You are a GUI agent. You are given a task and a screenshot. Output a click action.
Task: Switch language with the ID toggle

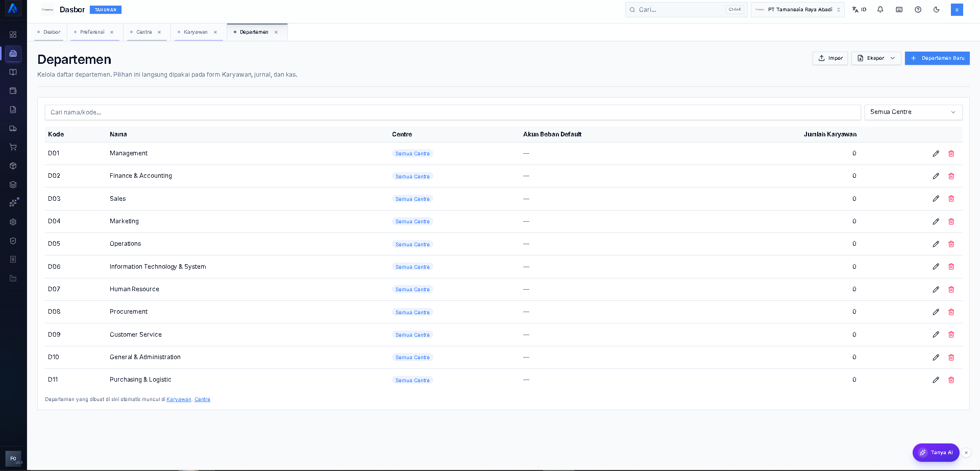click(860, 10)
